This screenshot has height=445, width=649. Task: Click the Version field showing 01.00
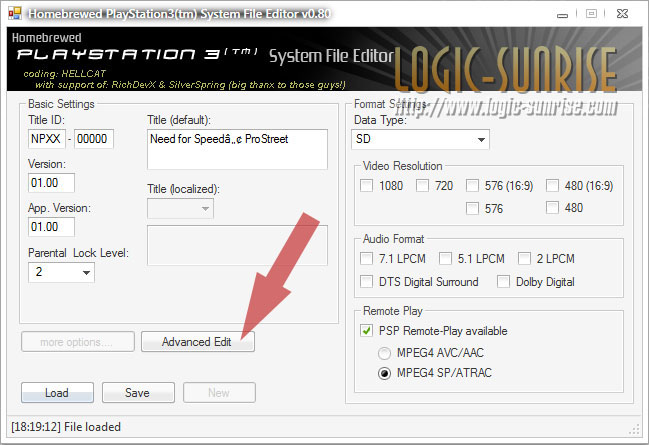(51, 183)
